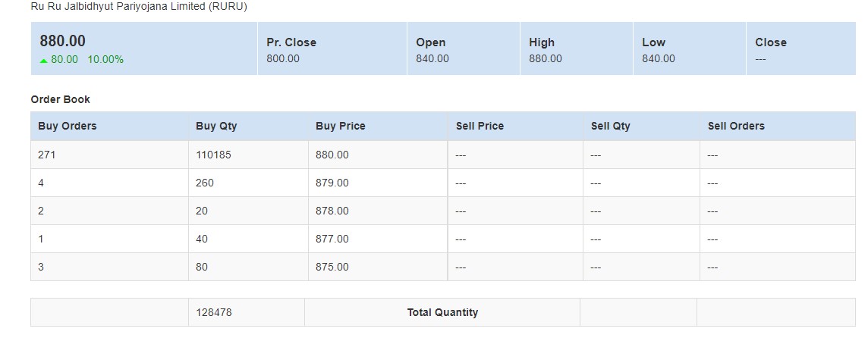Image resolution: width=868 pixels, height=341 pixels.
Task: Select the Buy Qty column header
Action: pyautogui.click(x=216, y=126)
